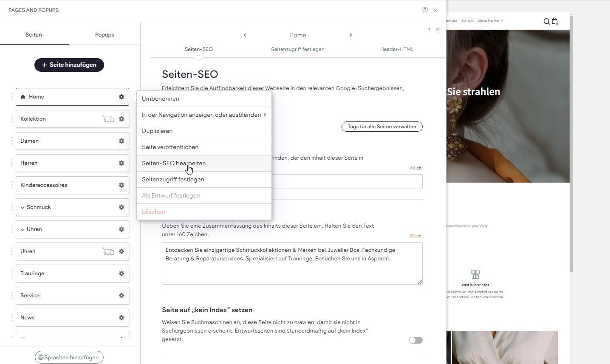Open Kontakt link in site preview
The image size is (610, 364).
coord(467,20)
